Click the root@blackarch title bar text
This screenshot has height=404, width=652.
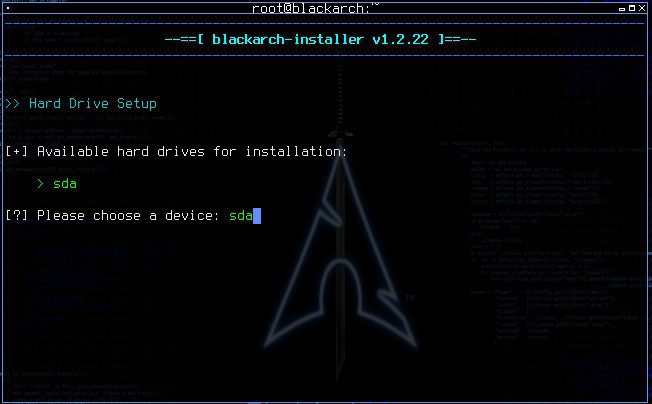point(316,8)
